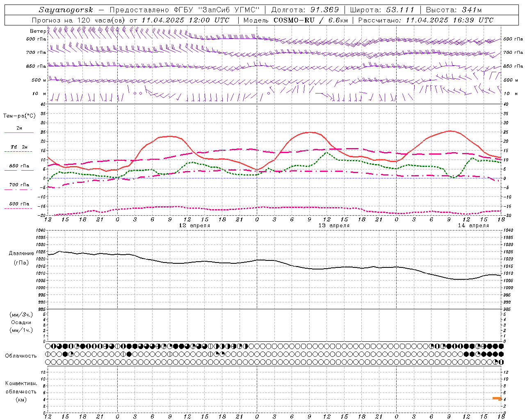
Task: Click the left-side 10 м wind level label
Action: (x=39, y=94)
